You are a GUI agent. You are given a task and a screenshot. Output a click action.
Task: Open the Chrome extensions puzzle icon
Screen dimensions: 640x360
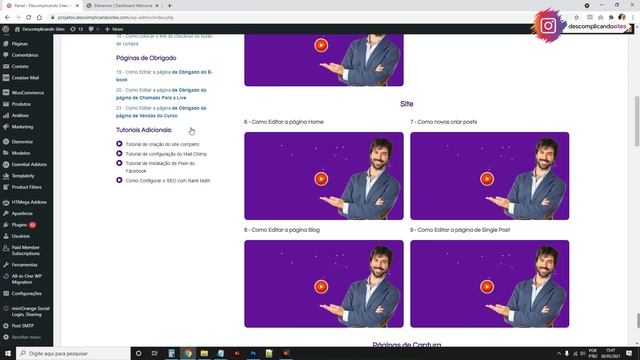[x=611, y=18]
